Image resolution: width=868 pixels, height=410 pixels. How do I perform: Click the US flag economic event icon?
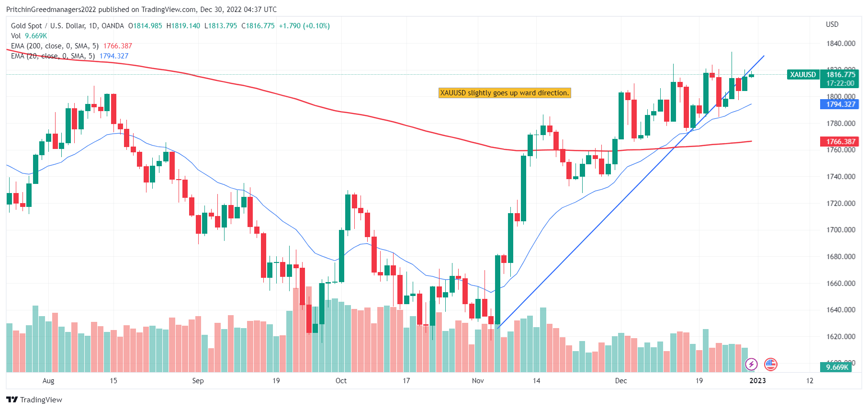pos(770,364)
